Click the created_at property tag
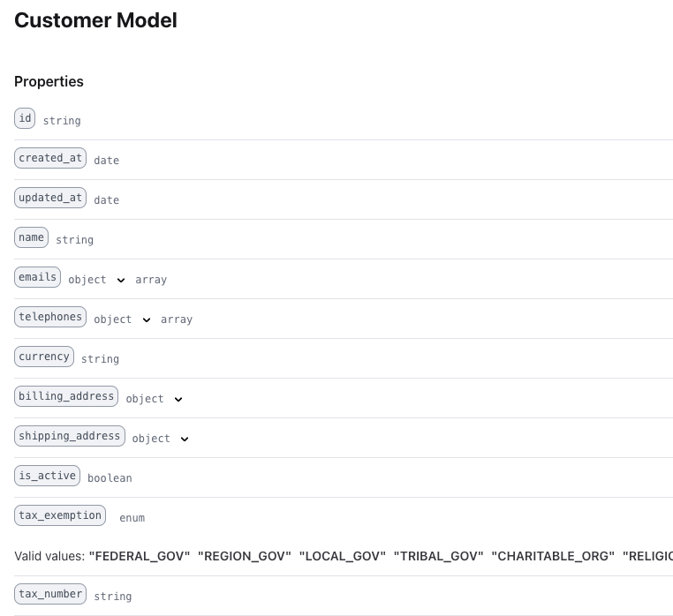This screenshot has width=673, height=616. (50, 158)
